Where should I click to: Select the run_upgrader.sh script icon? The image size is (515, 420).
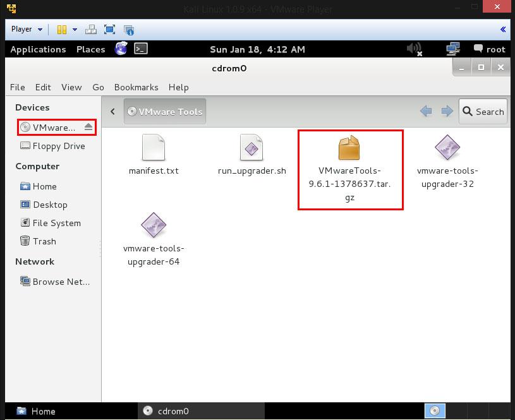251,147
